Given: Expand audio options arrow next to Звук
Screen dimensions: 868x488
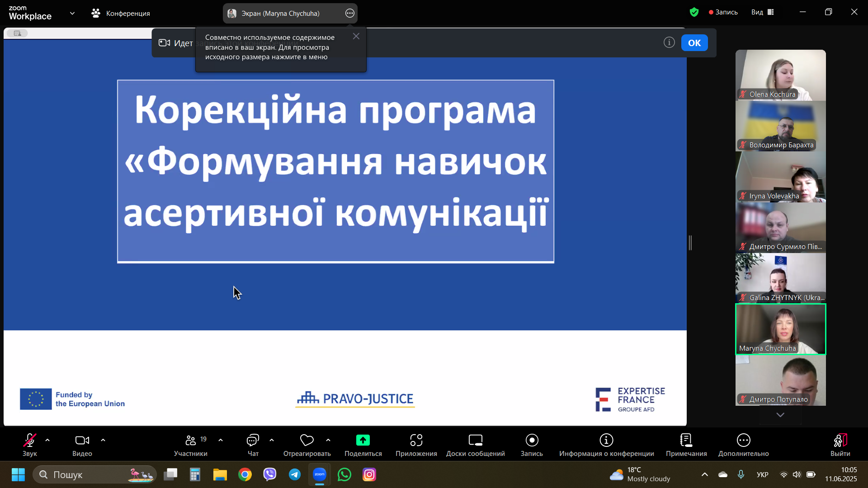Looking at the screenshot, I should tap(47, 440).
